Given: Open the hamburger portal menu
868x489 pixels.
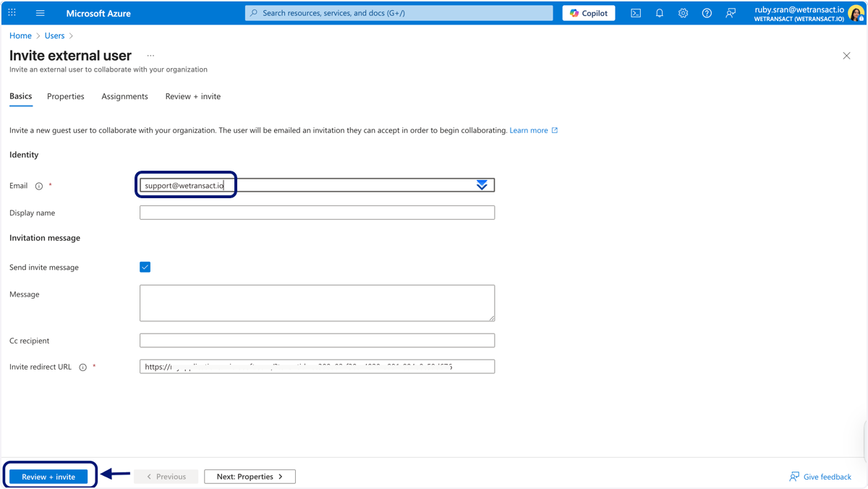Looking at the screenshot, I should (40, 13).
